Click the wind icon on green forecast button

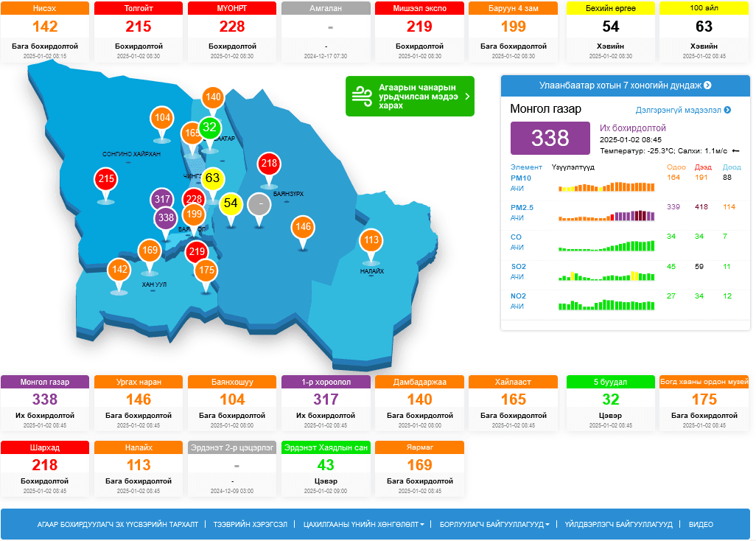pyautogui.click(x=362, y=96)
